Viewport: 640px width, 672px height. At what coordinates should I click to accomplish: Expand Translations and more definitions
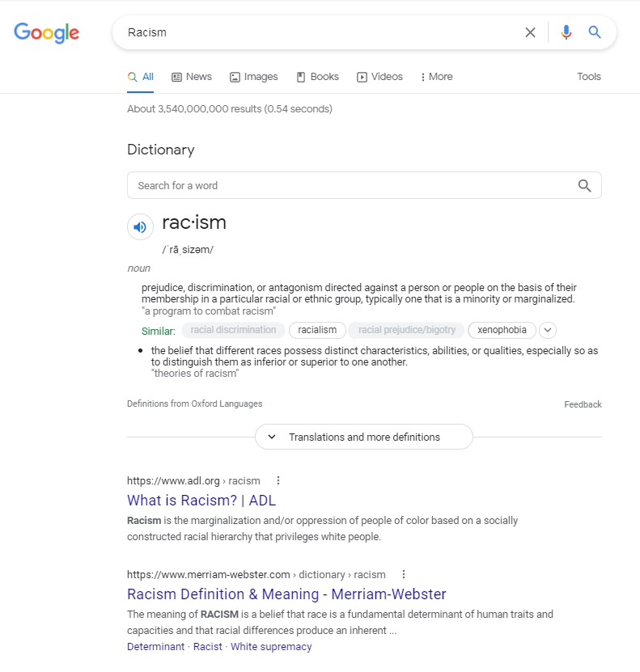[x=364, y=437]
